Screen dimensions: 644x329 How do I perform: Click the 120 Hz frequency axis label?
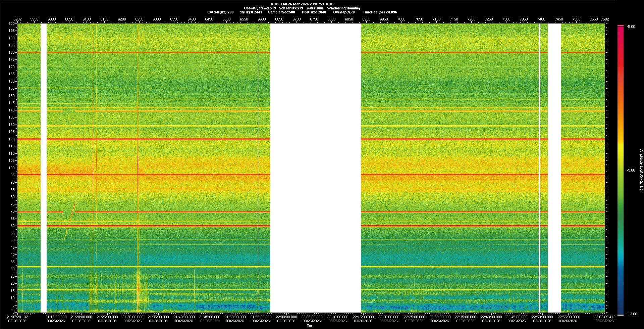pos(12,139)
